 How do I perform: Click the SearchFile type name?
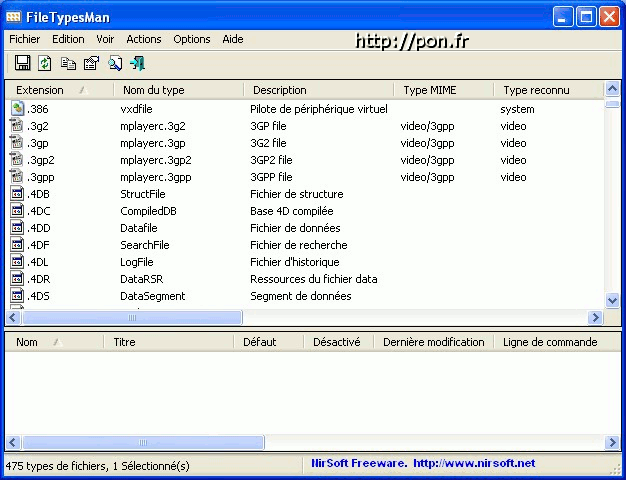145,245
